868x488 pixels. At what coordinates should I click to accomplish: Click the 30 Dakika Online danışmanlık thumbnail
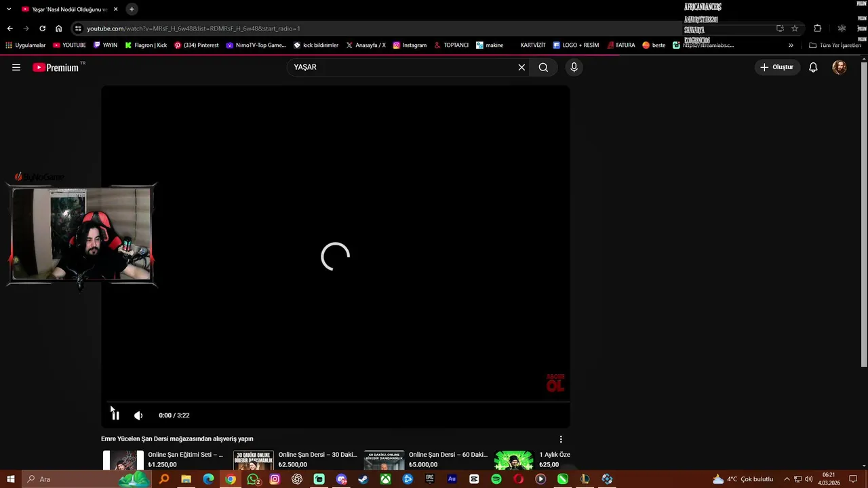point(254,460)
